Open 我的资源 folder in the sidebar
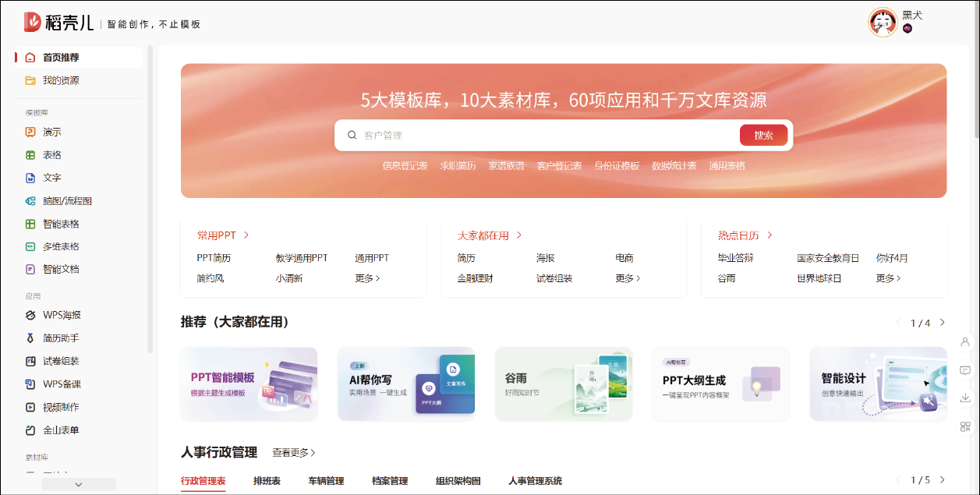Screen dimensions: 980x495 [60, 80]
